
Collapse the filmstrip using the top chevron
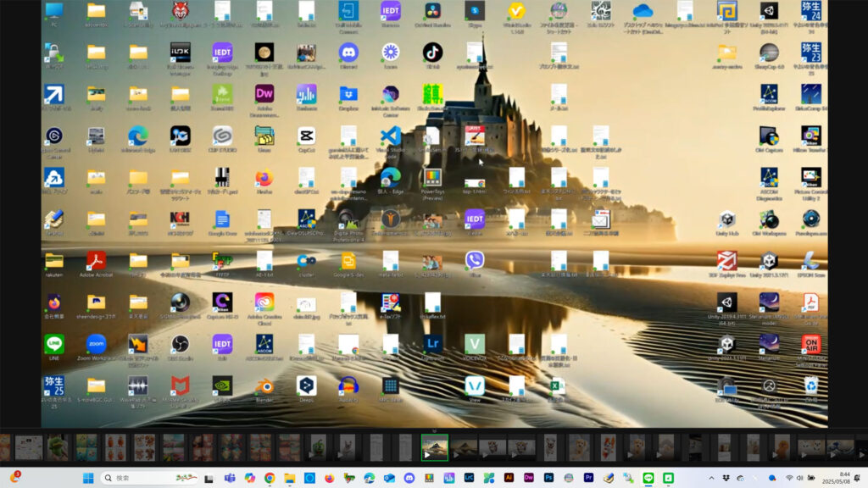435,430
